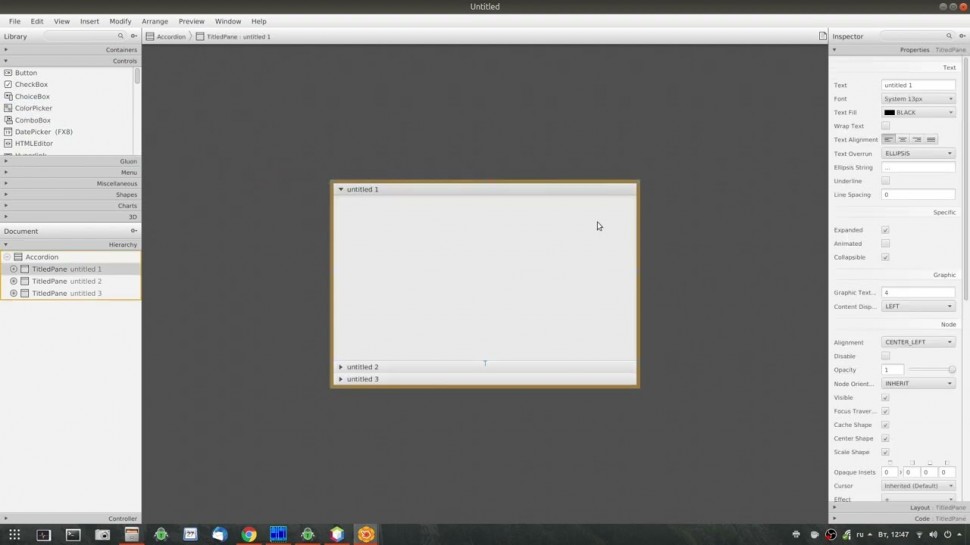Toggle the Animated checkbox
The width and height of the screenshot is (970, 545).
pos(885,244)
